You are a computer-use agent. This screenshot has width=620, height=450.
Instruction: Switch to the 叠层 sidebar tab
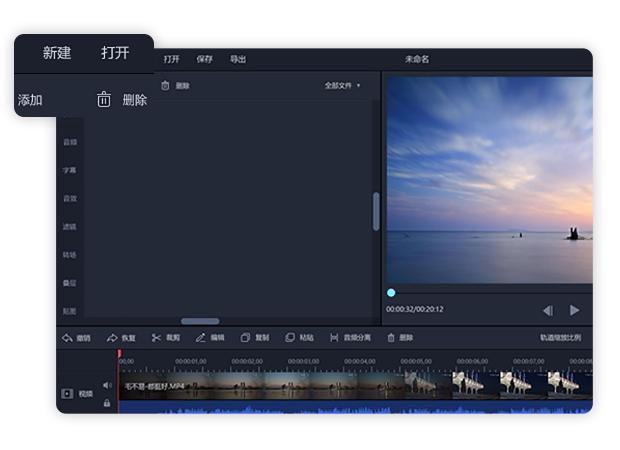70,283
